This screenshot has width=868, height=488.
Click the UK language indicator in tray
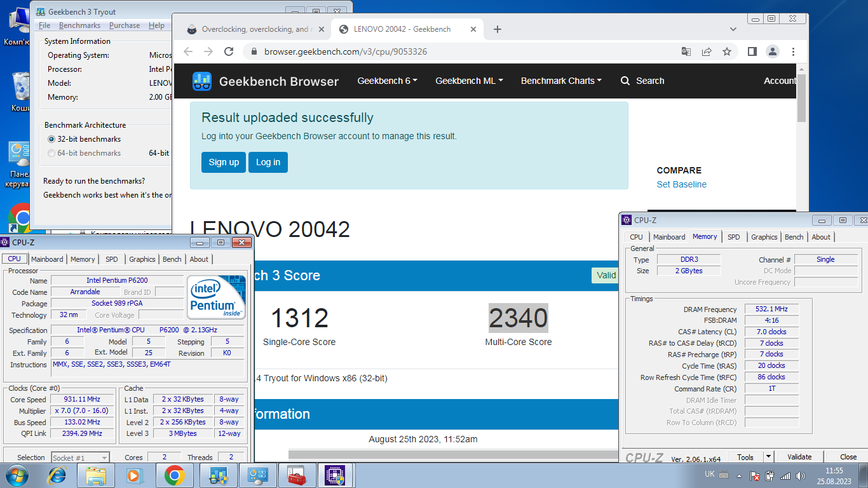click(710, 475)
